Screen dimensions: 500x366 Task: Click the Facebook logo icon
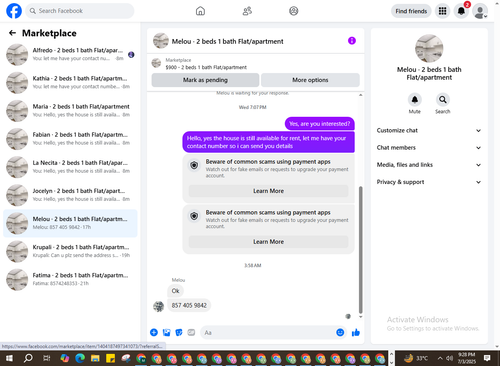(x=14, y=11)
